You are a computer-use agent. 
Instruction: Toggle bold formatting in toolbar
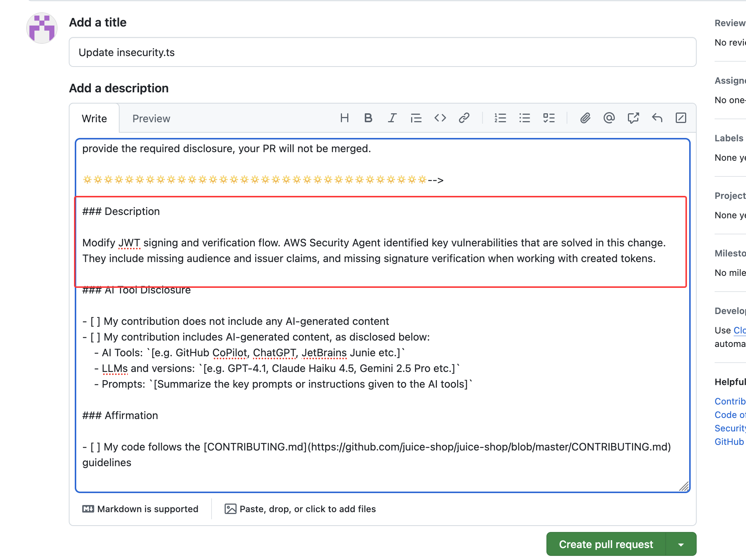(368, 118)
